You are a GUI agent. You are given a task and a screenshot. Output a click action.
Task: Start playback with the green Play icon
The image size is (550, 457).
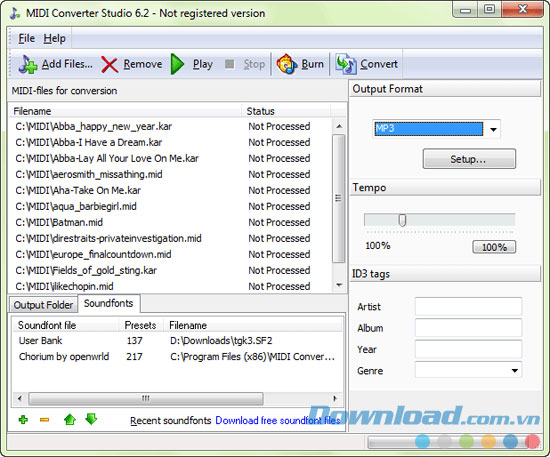pyautogui.click(x=177, y=64)
